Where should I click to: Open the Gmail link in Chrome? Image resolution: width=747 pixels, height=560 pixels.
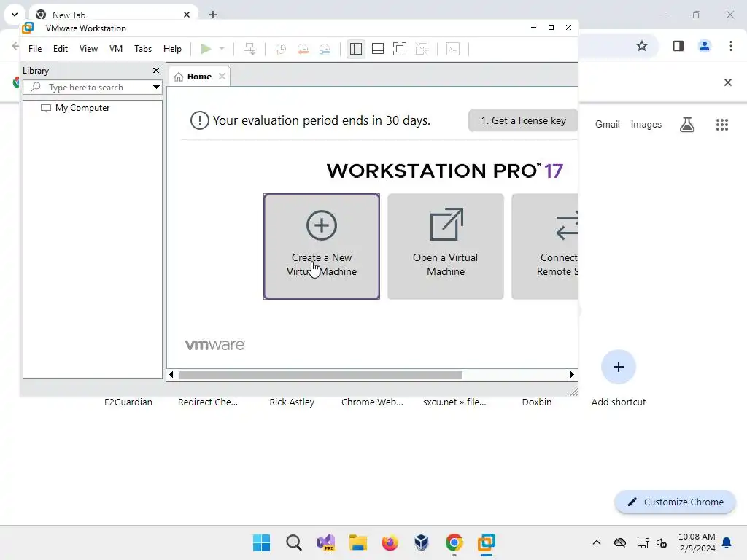point(607,124)
